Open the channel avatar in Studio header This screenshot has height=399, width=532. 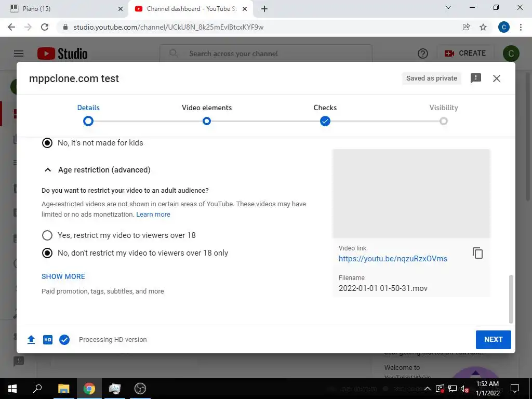coord(511,54)
